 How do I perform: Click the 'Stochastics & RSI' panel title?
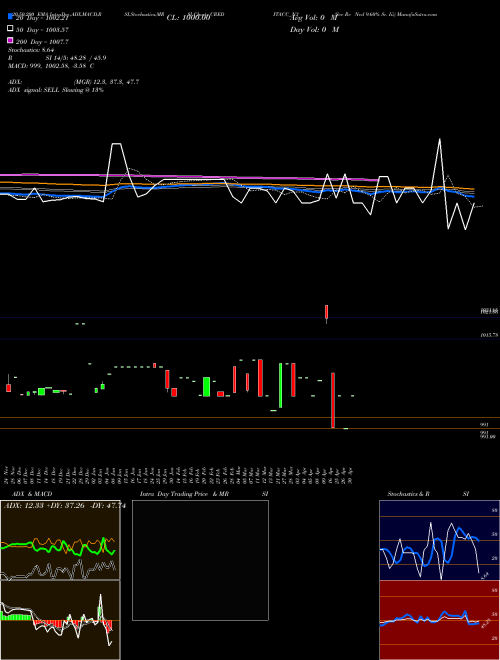(x=428, y=494)
